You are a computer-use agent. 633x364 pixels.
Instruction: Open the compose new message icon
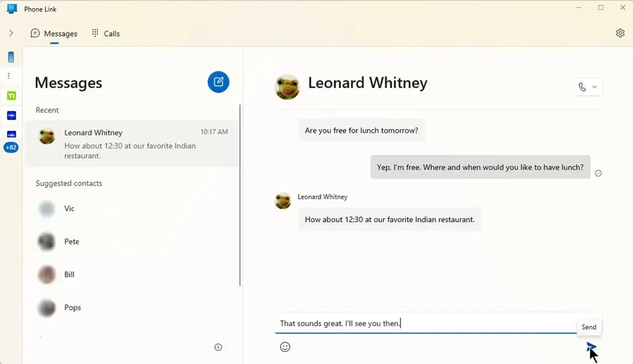coord(218,82)
